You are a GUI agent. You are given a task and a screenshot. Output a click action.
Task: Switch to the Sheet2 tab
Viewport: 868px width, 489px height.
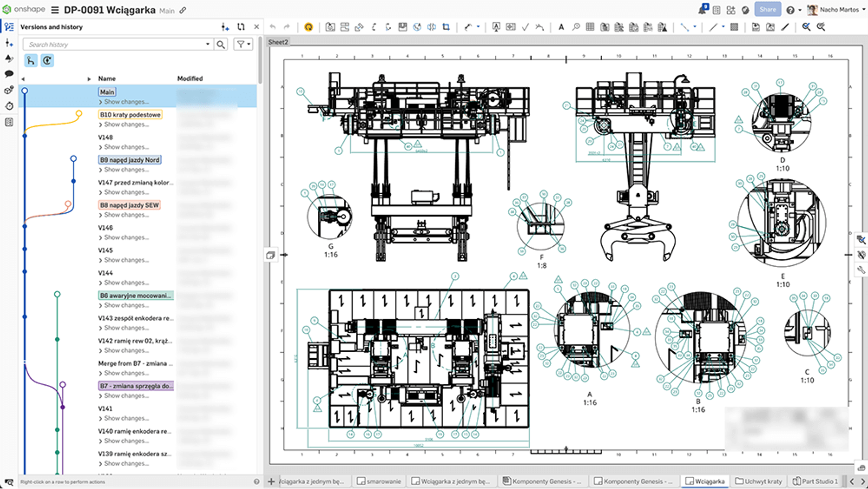pos(278,42)
